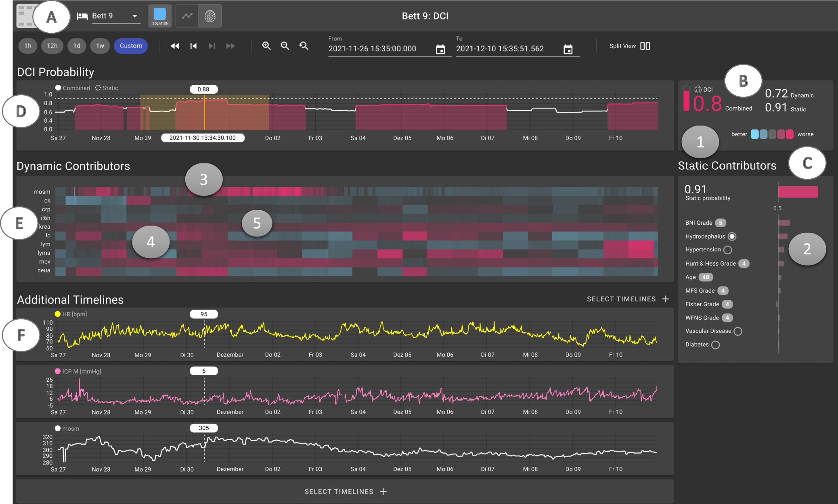This screenshot has width=838, height=504.
Task: Toggle the Split View layout
Action: (645, 46)
